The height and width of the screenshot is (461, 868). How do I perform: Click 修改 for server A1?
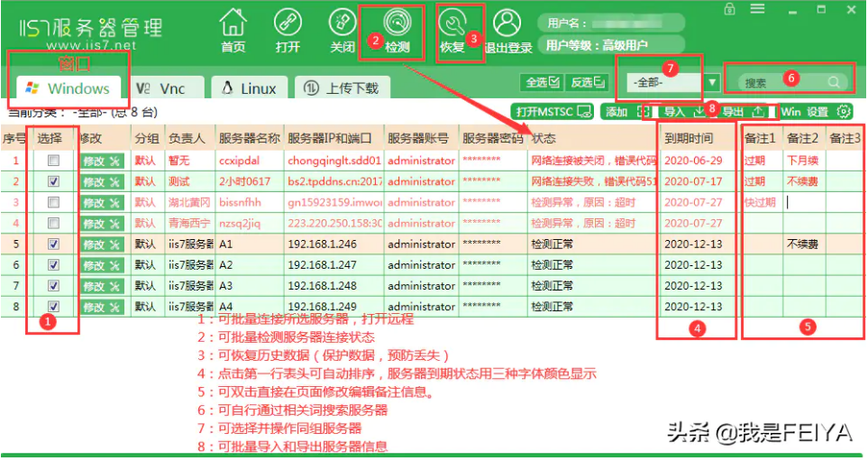(x=101, y=244)
